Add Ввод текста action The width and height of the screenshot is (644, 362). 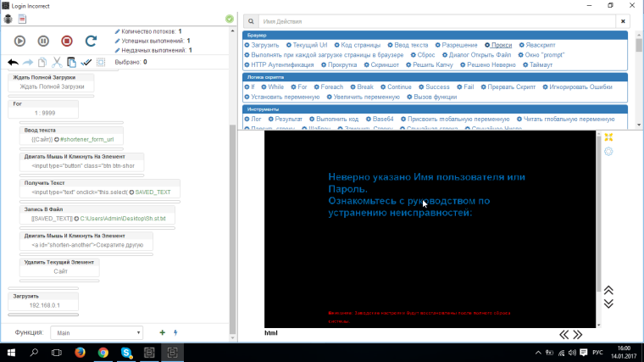pos(408,45)
